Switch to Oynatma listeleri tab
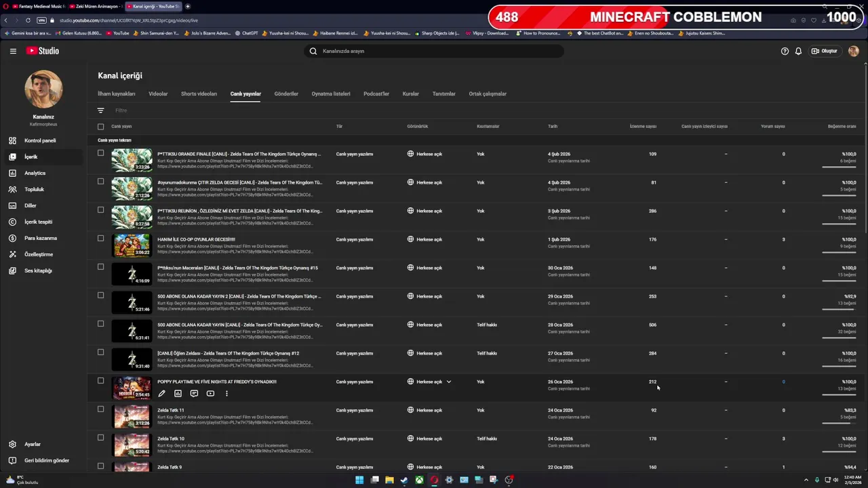 [331, 94]
